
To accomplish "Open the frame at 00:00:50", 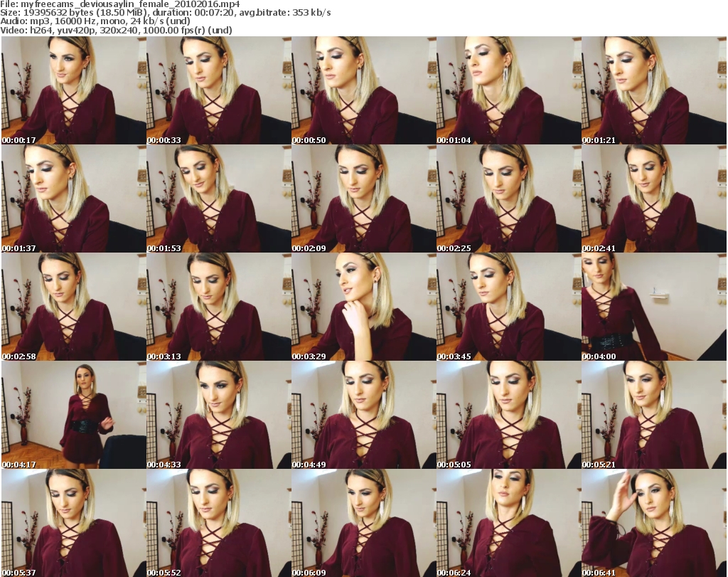I will [x=363, y=90].
